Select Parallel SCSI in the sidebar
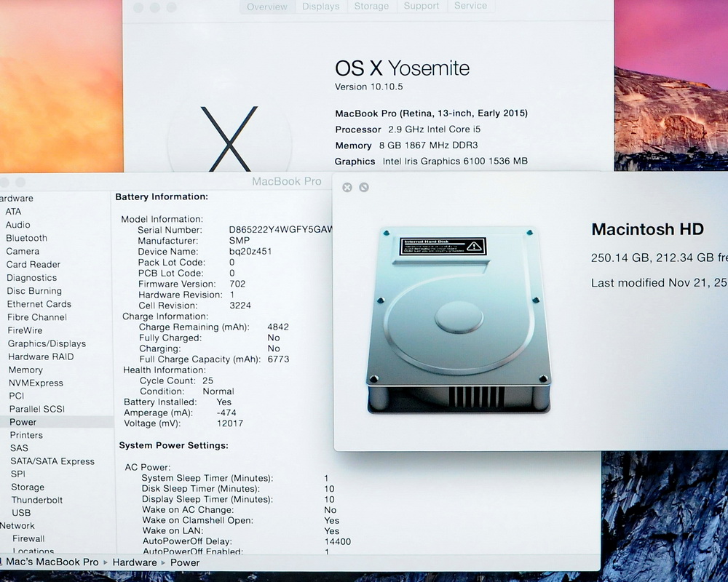Image resolution: width=728 pixels, height=582 pixels. 36,409
